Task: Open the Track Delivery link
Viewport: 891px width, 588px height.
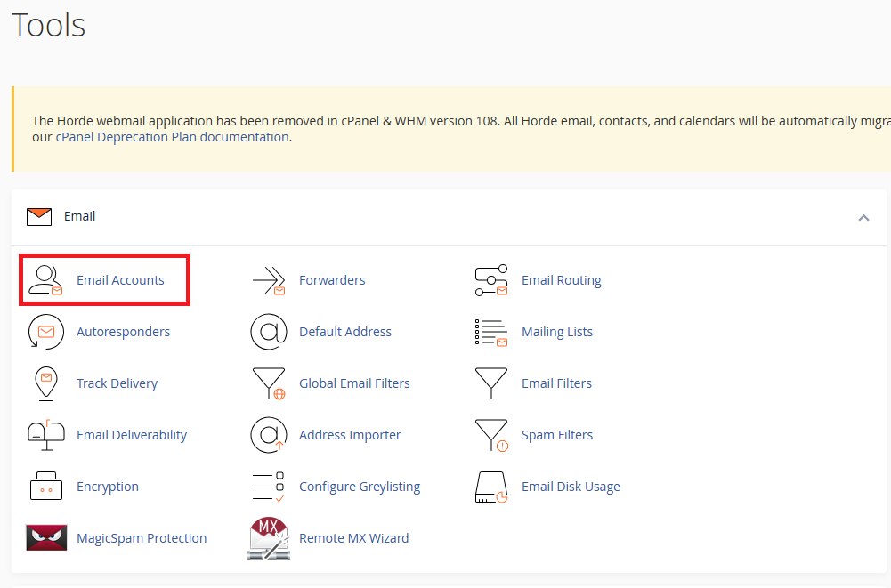Action: pyautogui.click(x=117, y=383)
